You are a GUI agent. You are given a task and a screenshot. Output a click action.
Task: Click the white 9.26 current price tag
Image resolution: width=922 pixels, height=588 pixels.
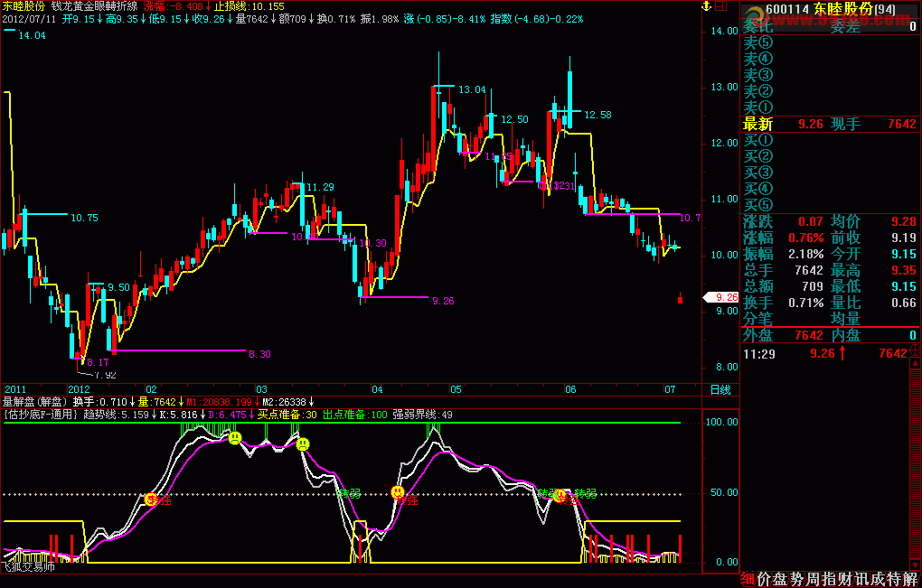[x=720, y=298]
